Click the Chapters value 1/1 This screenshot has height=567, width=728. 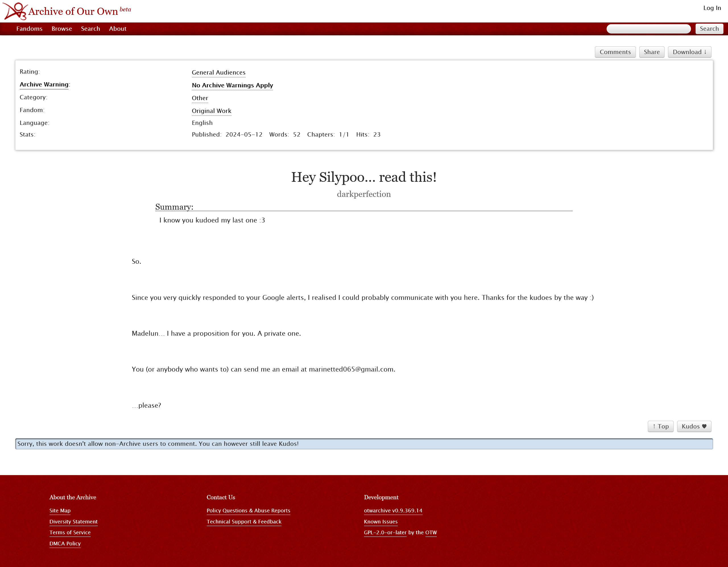pyautogui.click(x=344, y=134)
